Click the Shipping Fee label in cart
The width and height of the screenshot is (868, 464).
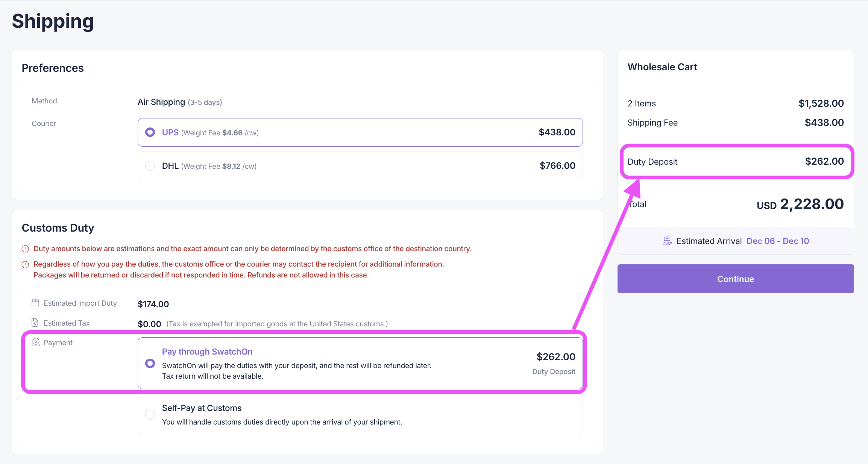coord(653,123)
